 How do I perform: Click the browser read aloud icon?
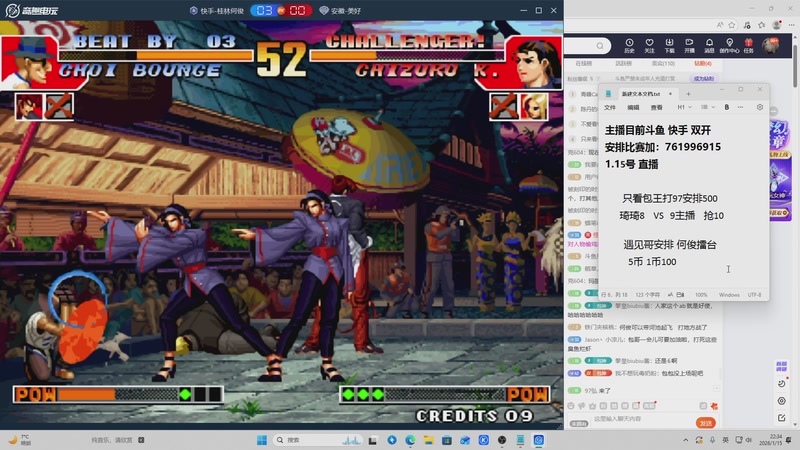tap(719, 24)
